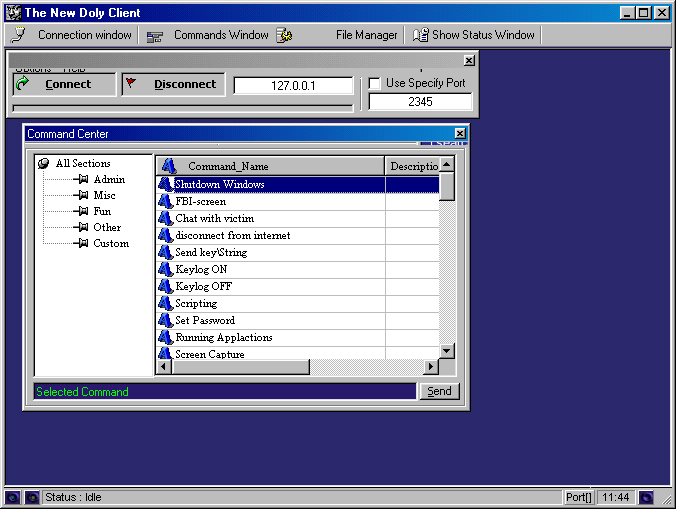Select the Fun section in tree
The image size is (676, 509).
(x=102, y=212)
